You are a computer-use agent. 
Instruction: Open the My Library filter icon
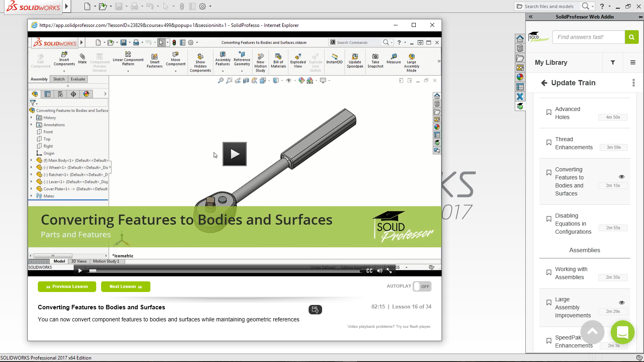[613, 63]
